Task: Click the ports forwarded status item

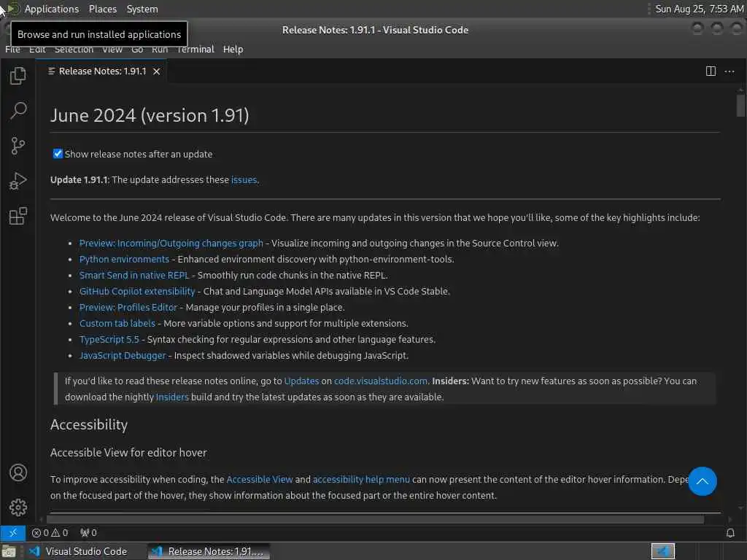Action: [88, 532]
